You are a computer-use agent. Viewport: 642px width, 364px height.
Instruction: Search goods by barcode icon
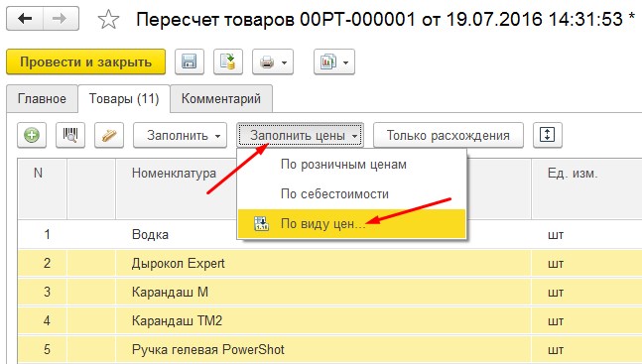pyautogui.click(x=70, y=135)
